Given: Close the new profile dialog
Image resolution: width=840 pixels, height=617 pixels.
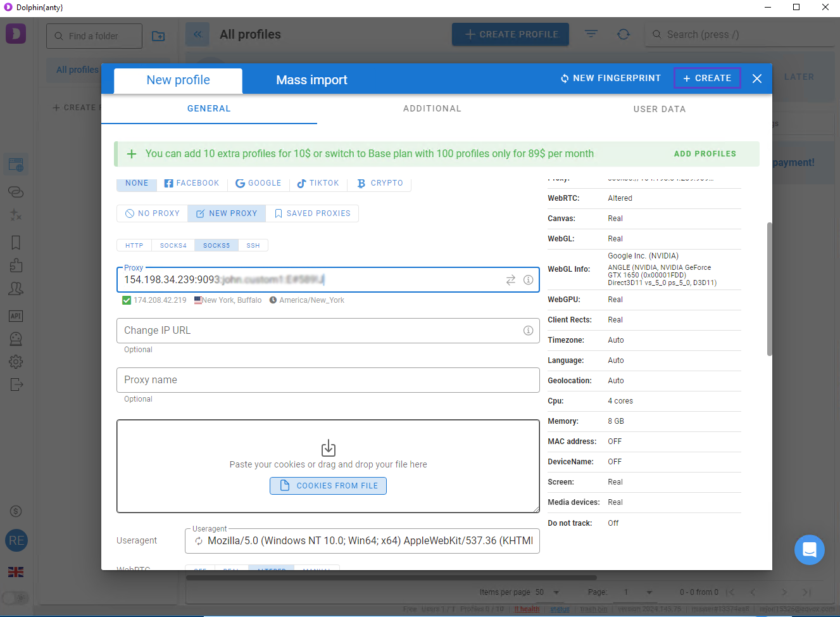Looking at the screenshot, I should 756,79.
